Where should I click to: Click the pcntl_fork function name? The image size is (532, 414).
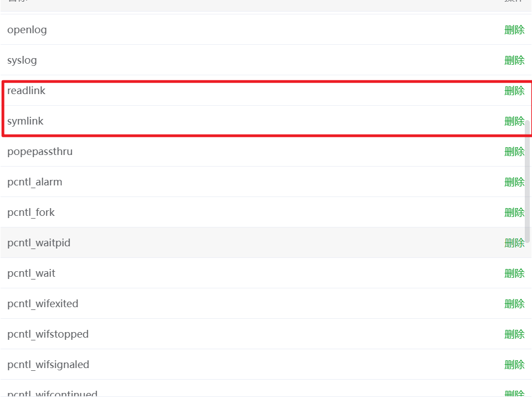click(31, 213)
